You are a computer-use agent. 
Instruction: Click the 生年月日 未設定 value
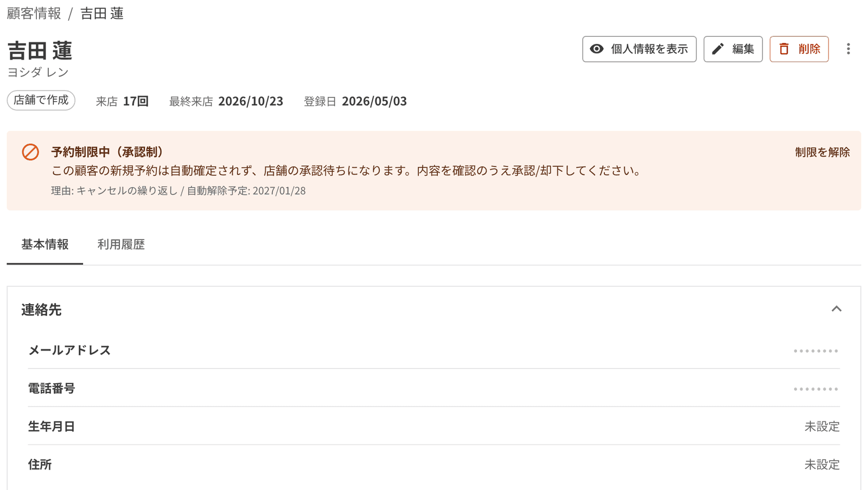[x=822, y=427]
